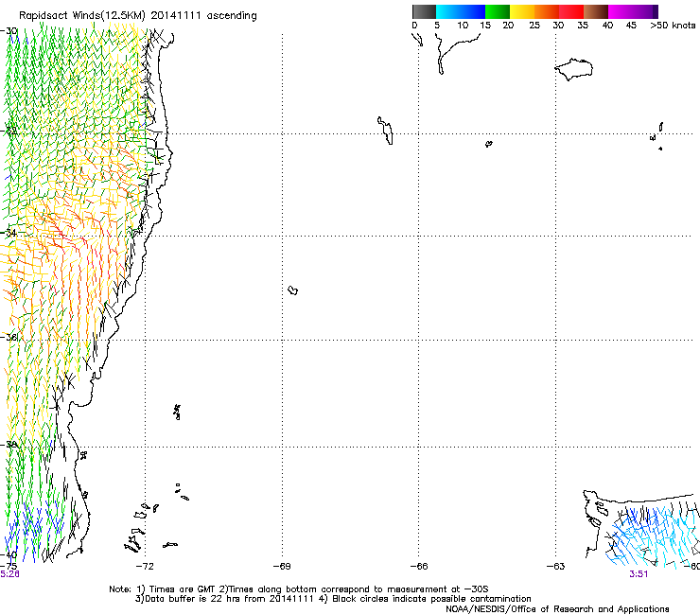Click the '10' legend scale label
This screenshot has width=700, height=615.
pyautogui.click(x=463, y=26)
